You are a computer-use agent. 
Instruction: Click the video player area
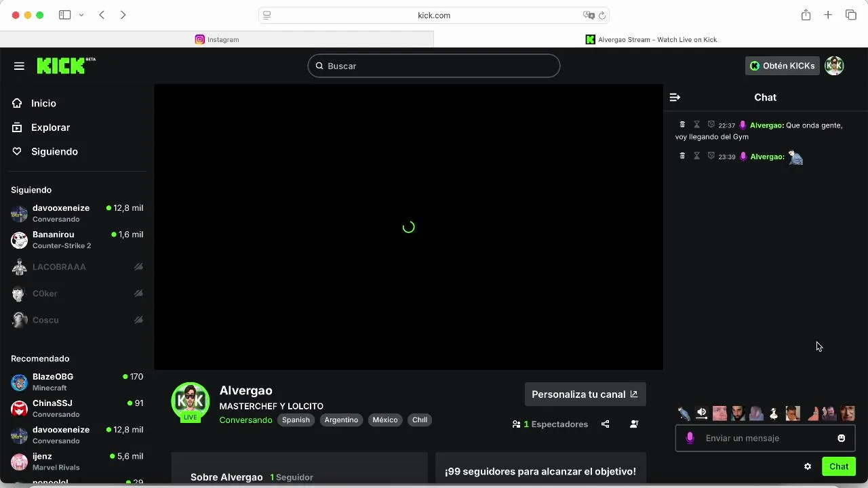[408, 227]
